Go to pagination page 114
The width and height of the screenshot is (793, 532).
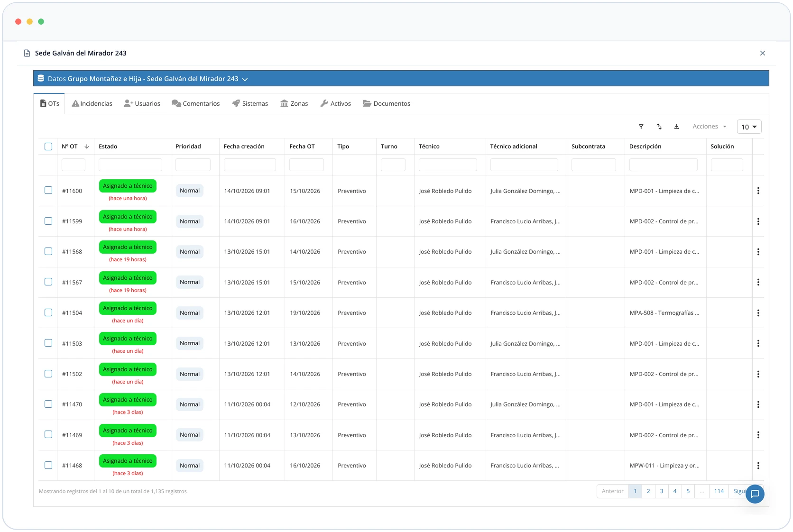719,491
